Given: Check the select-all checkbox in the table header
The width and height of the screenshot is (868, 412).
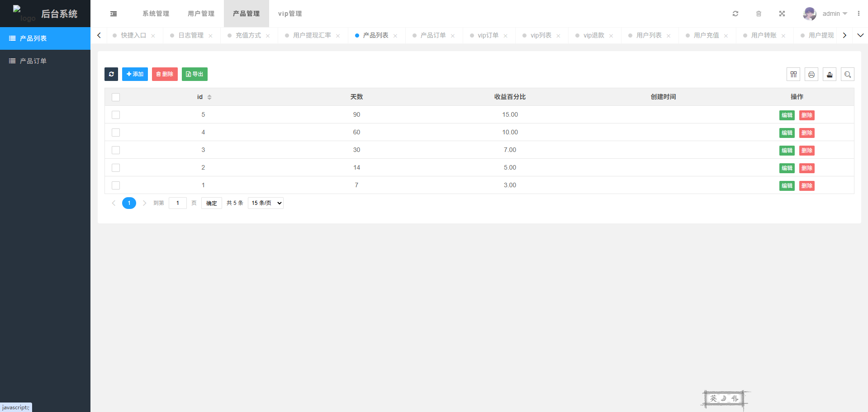Looking at the screenshot, I should (x=116, y=97).
